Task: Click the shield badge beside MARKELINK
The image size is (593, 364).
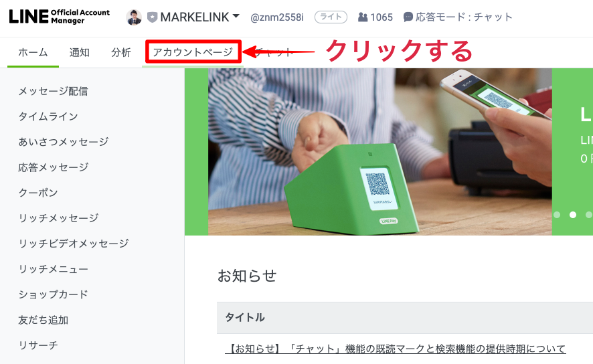Action: 152,17
